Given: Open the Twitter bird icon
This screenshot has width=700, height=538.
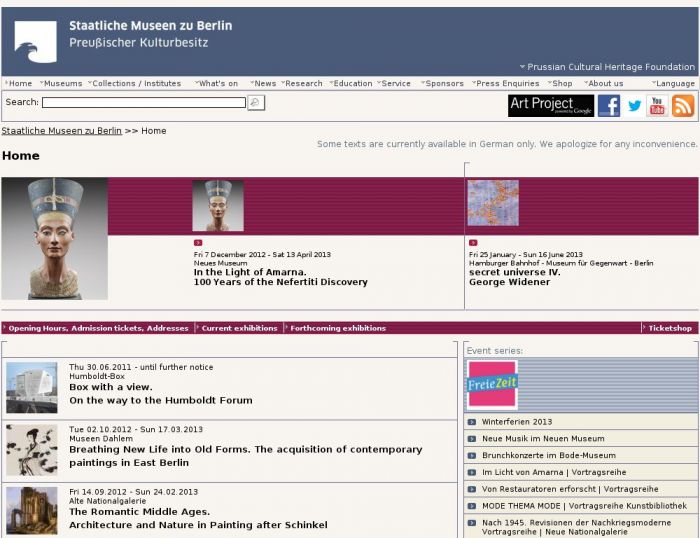Looking at the screenshot, I should pyautogui.click(x=633, y=106).
